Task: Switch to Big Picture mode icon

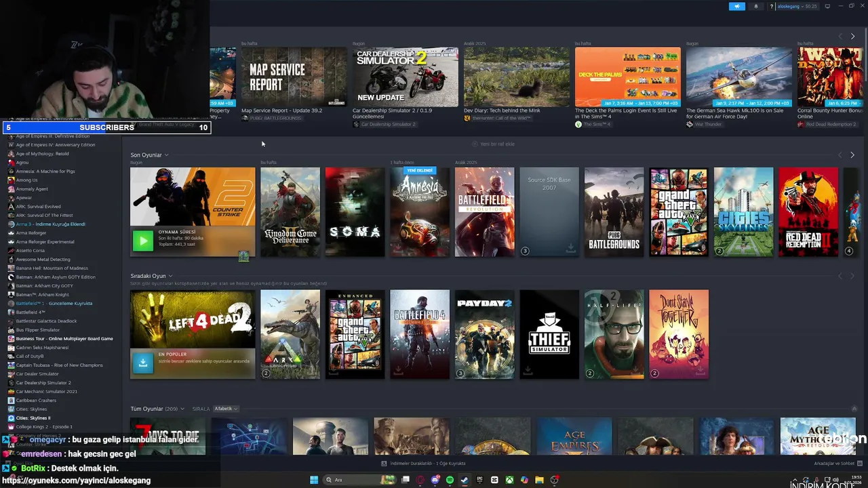Action: (x=827, y=6)
